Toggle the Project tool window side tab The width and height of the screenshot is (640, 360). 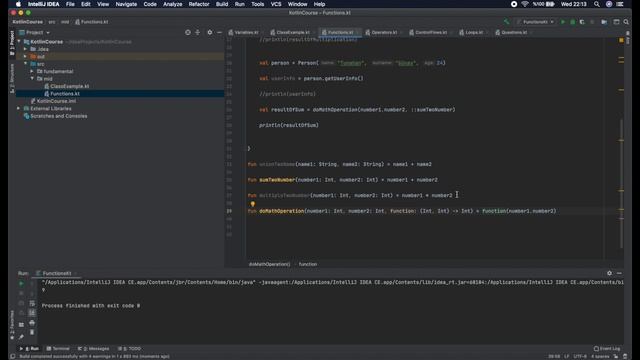click(x=12, y=42)
